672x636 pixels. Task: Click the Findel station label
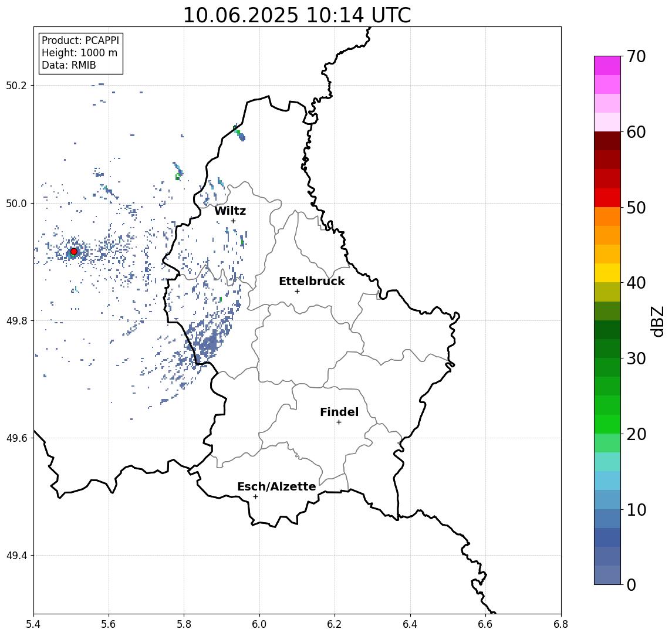[339, 412]
